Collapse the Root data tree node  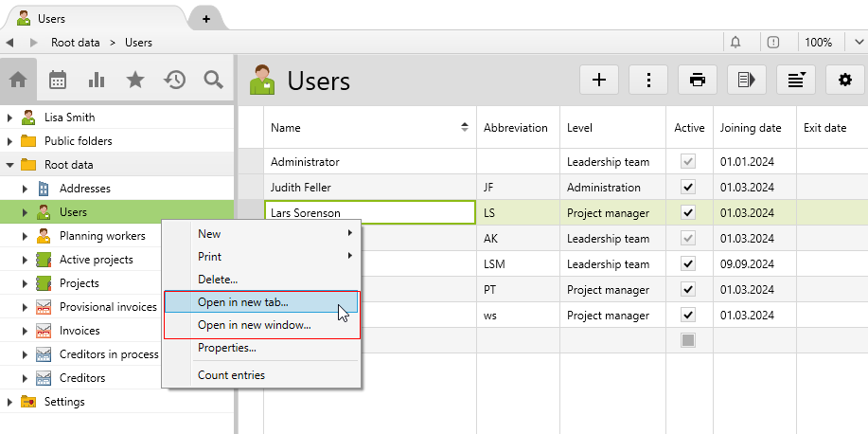(x=9, y=165)
